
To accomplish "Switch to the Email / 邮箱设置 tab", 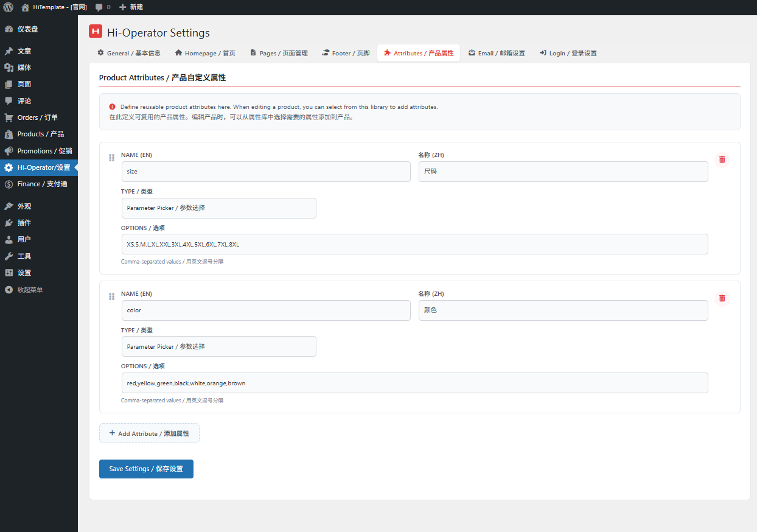I will point(496,54).
